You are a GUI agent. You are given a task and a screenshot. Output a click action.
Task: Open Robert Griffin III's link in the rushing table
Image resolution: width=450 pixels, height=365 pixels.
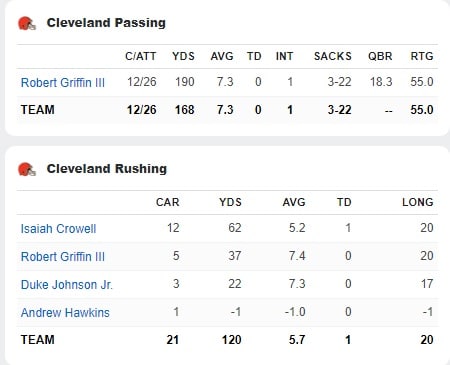(x=63, y=257)
